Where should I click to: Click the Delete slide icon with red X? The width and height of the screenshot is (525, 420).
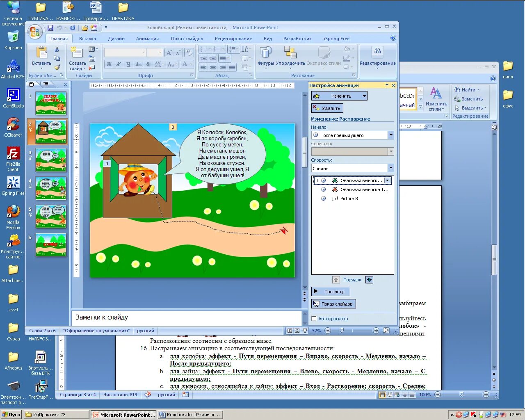(92, 67)
